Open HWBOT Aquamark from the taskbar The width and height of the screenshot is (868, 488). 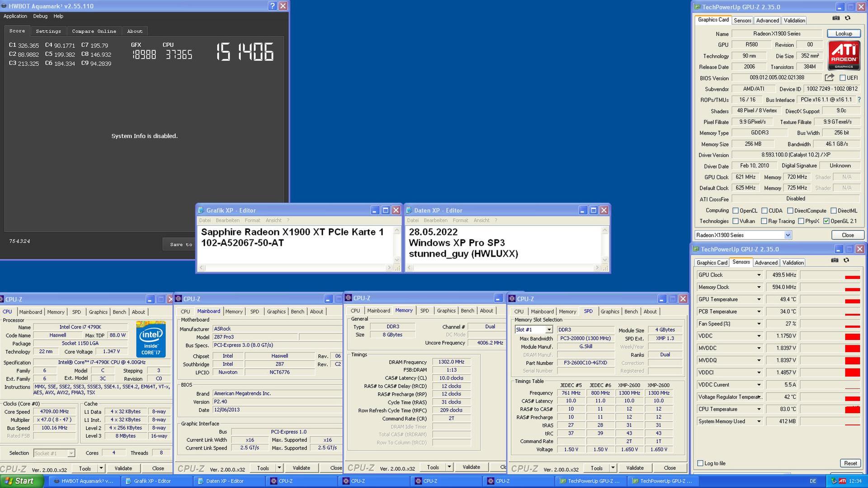click(x=84, y=481)
